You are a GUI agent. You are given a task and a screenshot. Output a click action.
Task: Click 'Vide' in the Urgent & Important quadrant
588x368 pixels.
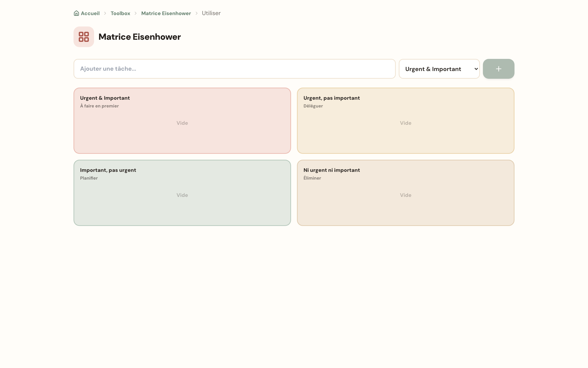pos(182,123)
